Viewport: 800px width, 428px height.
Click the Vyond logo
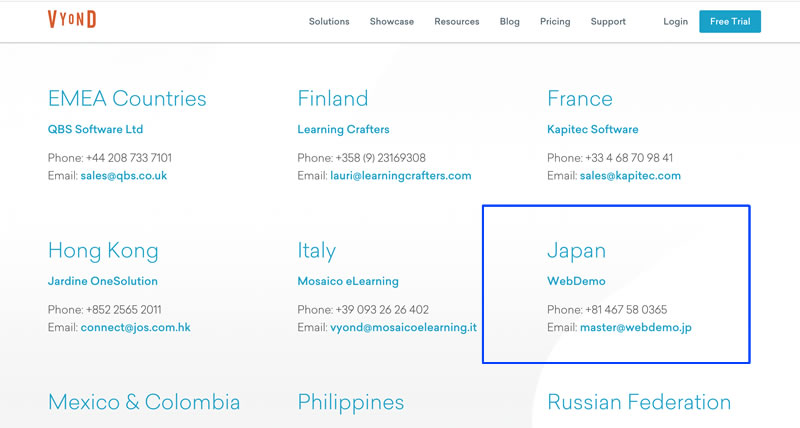point(72,19)
